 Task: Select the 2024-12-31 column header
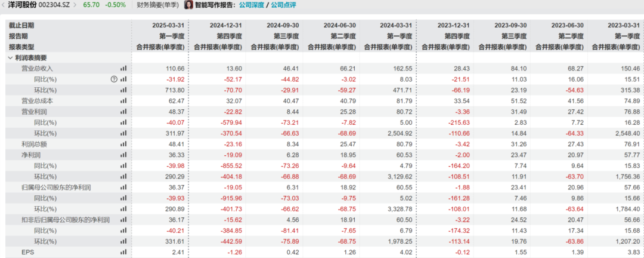tap(226, 26)
